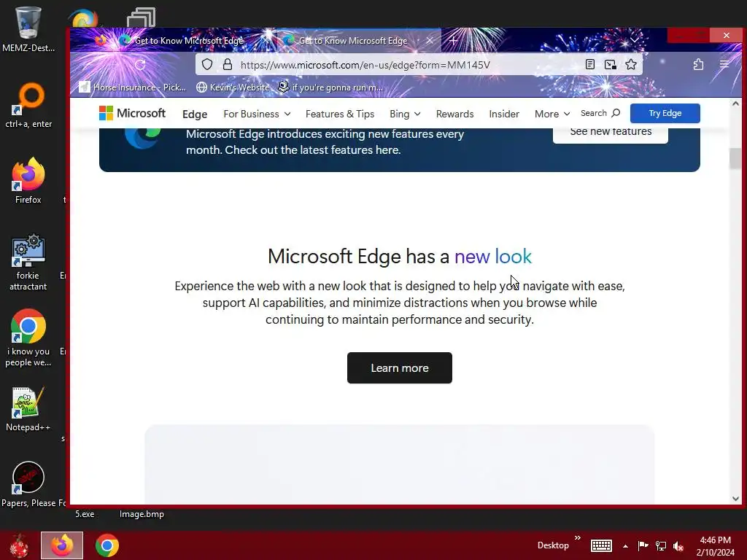This screenshot has width=747, height=560.
Task: Click the scroll up arrow of the page scrollbar
Action: pos(735,104)
